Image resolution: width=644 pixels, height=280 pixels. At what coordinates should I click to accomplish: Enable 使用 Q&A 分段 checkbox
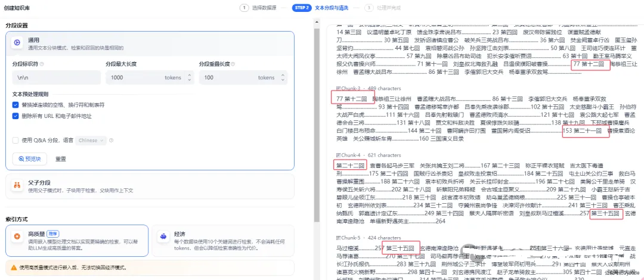coord(16,141)
